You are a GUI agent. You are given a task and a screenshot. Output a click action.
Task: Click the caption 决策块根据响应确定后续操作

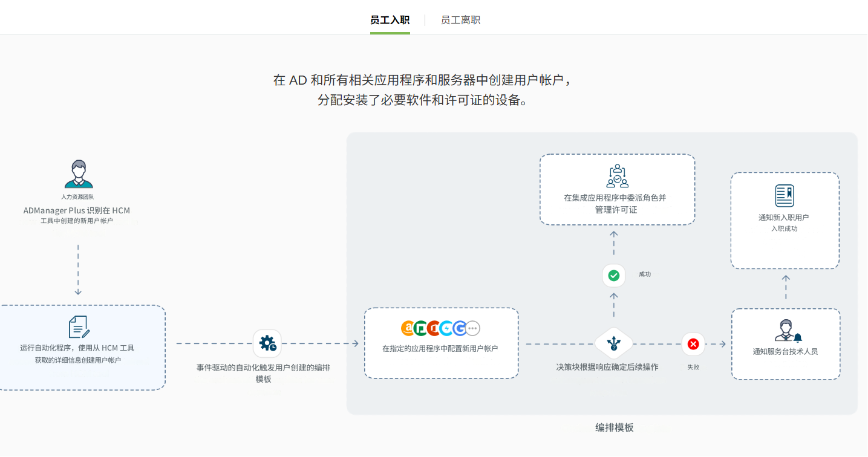607,367
